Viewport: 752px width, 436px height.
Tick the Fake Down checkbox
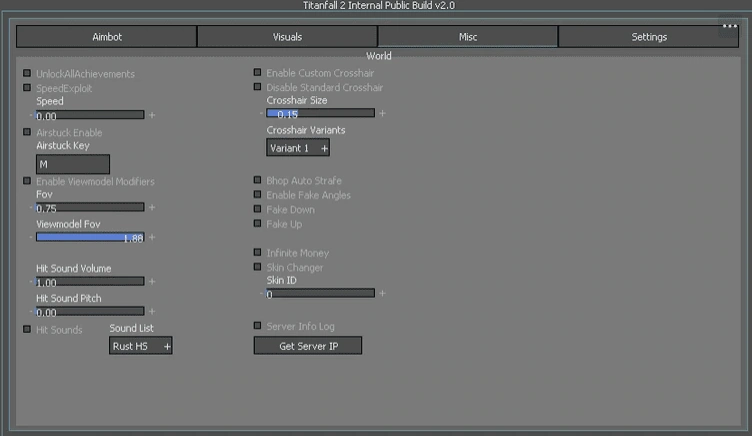click(258, 209)
